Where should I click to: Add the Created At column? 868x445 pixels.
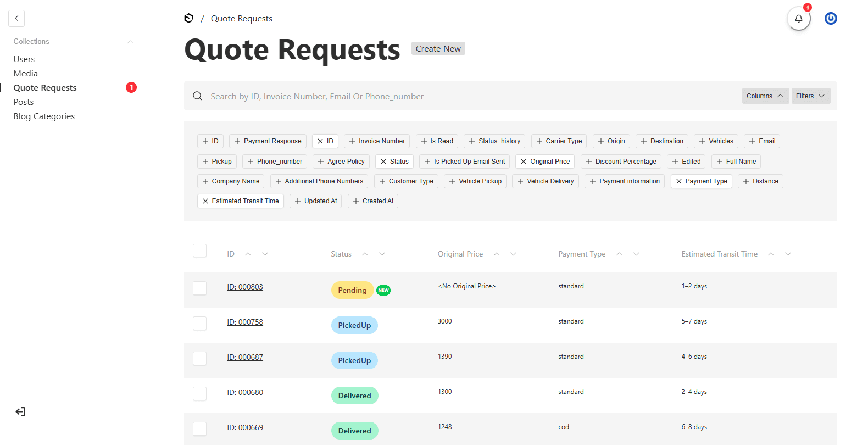tap(373, 201)
